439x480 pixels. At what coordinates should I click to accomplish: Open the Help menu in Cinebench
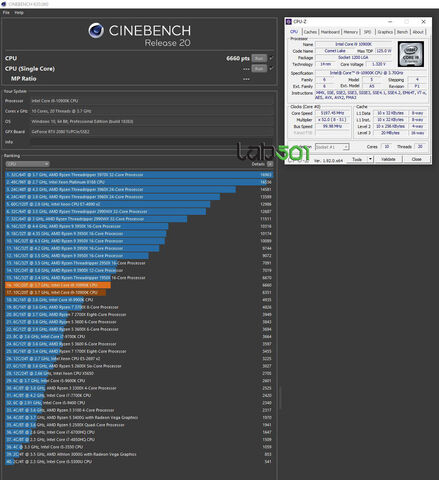19,13
